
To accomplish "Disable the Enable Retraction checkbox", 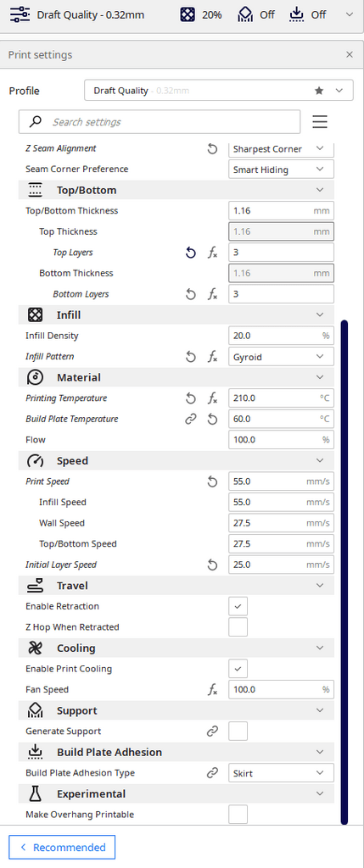I will coord(238,606).
